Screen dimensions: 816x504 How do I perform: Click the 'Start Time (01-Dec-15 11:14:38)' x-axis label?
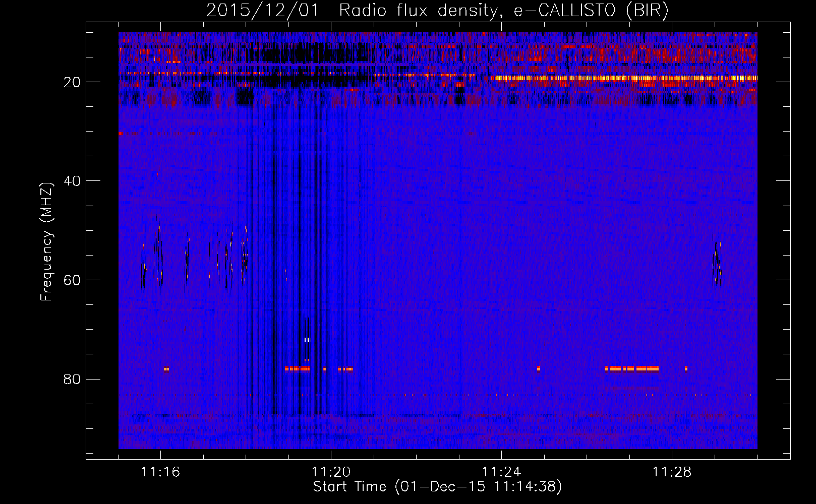pyautogui.click(x=437, y=487)
